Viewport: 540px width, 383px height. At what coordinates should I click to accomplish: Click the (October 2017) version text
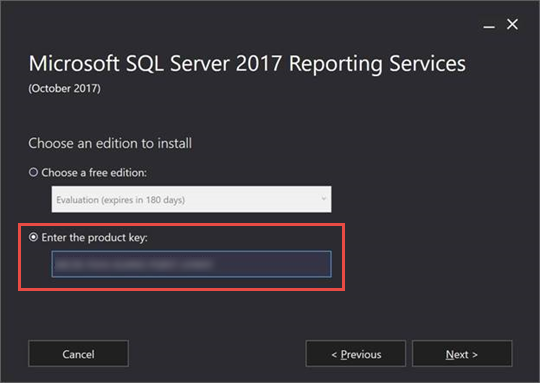pos(64,89)
